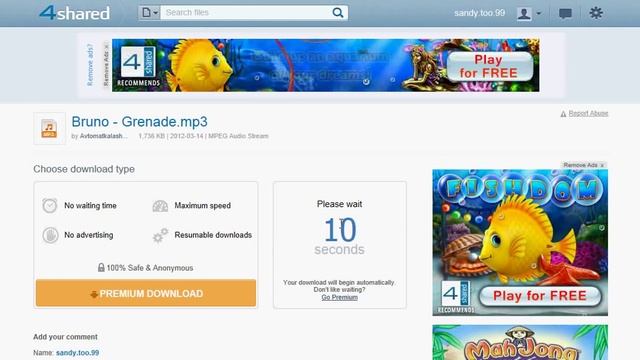Open the MahJong ad banner
This screenshot has height=360, width=640.
[520, 342]
